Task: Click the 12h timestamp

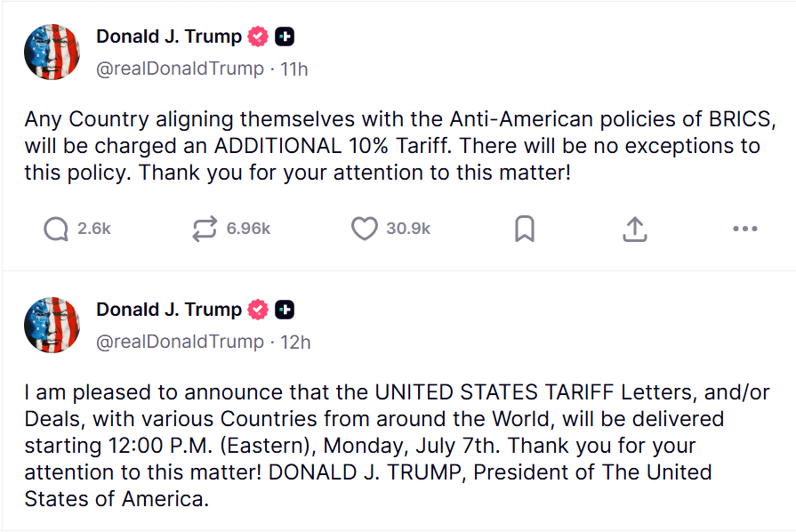Action: (x=294, y=342)
